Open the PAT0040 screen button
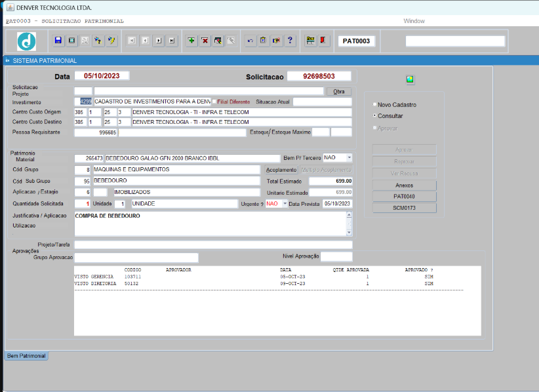 [x=404, y=197]
